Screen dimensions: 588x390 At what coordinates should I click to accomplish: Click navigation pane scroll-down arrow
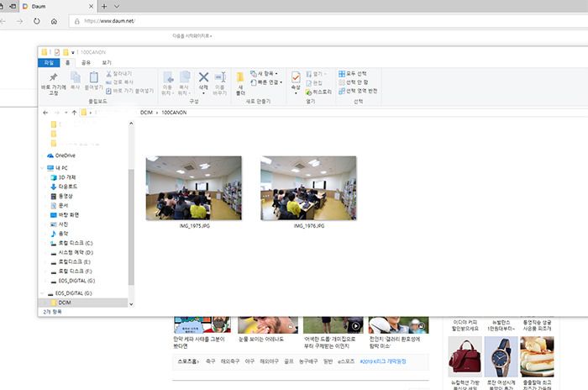click(x=131, y=304)
